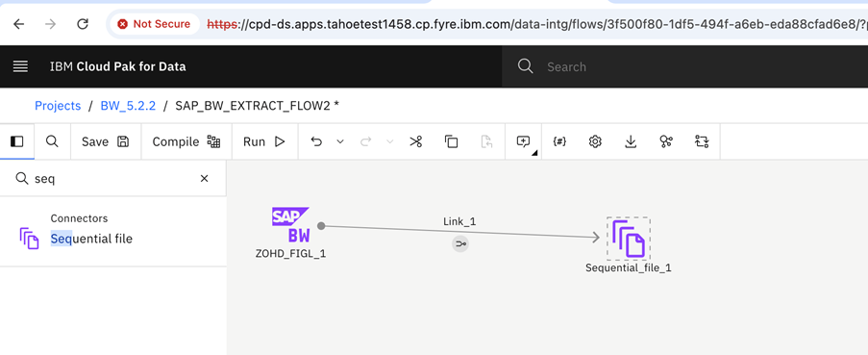The width and height of the screenshot is (868, 355).
Task: Compile the flow
Action: (x=186, y=141)
